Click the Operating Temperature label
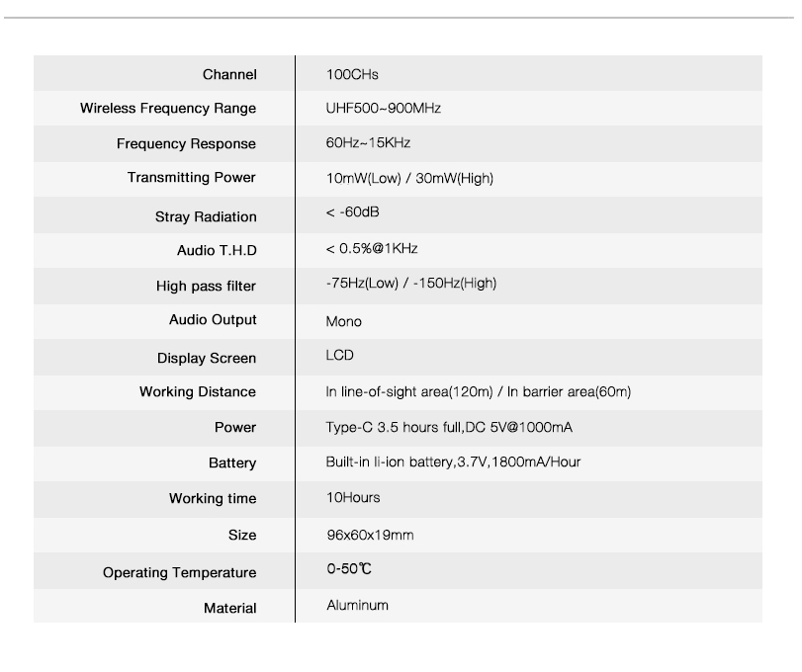 180,572
